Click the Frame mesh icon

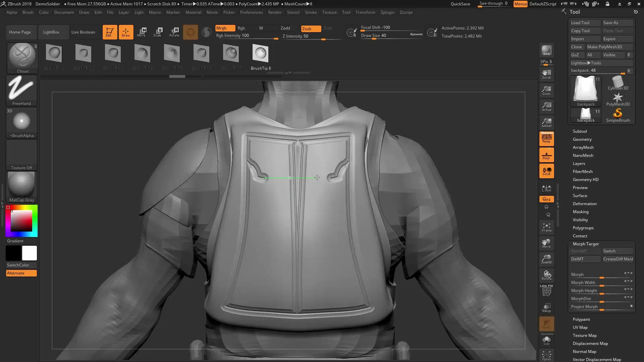coord(546,227)
